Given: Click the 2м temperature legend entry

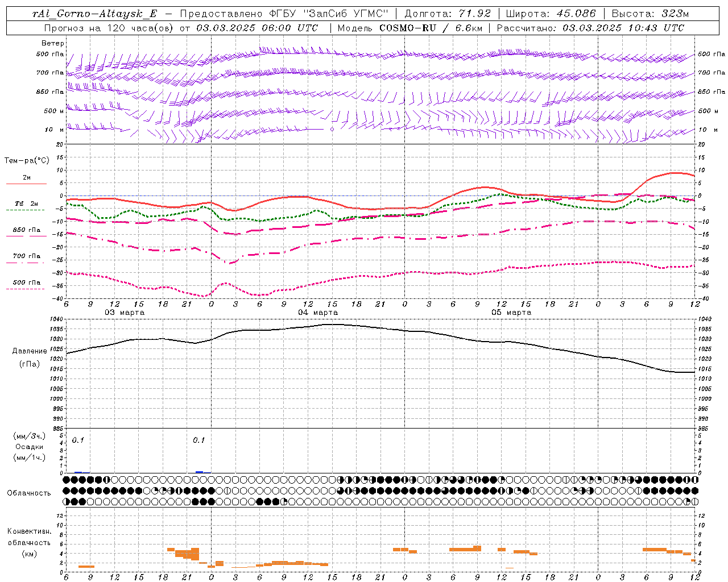Looking at the screenshot, I should coord(27,178).
